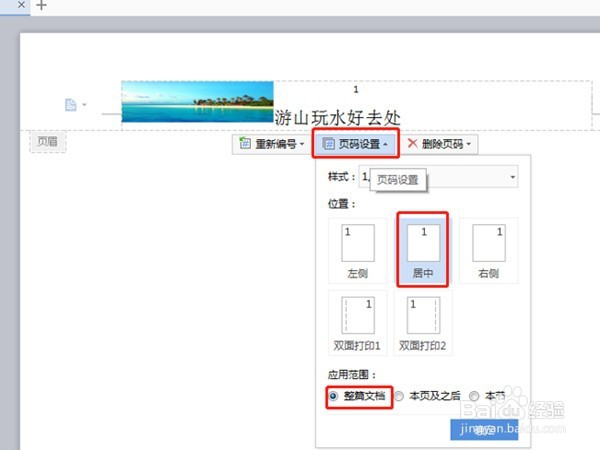Screen dimensions: 600x450
Task: Collapse the 页码设置 dropdown arrow
Action: point(385,144)
